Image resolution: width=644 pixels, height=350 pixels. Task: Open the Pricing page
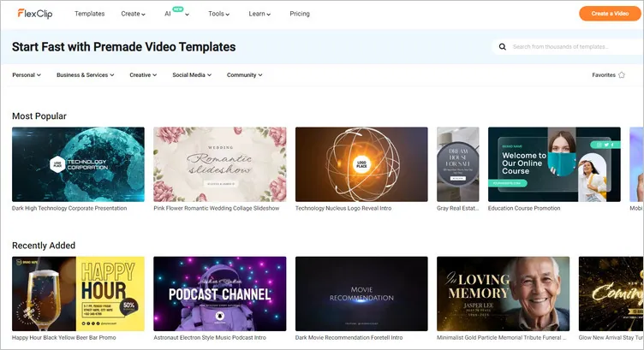(x=300, y=14)
